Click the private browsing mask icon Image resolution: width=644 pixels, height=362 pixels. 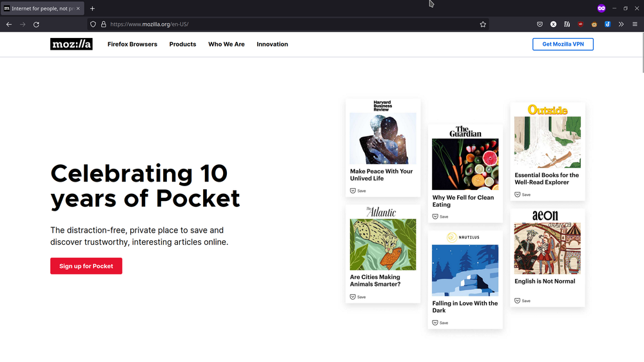[x=601, y=8]
